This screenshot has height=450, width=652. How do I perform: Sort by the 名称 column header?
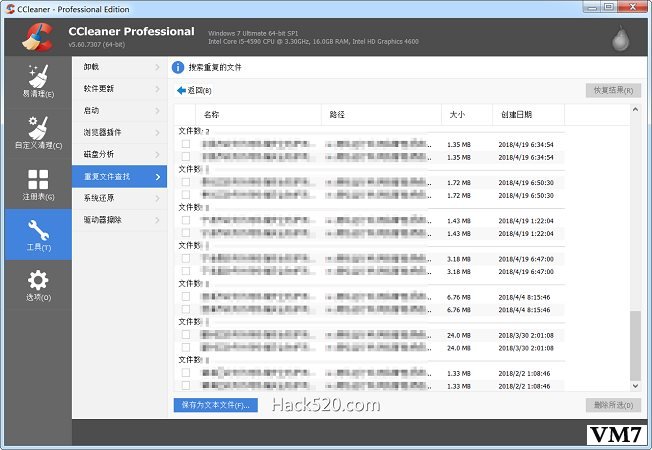258,115
